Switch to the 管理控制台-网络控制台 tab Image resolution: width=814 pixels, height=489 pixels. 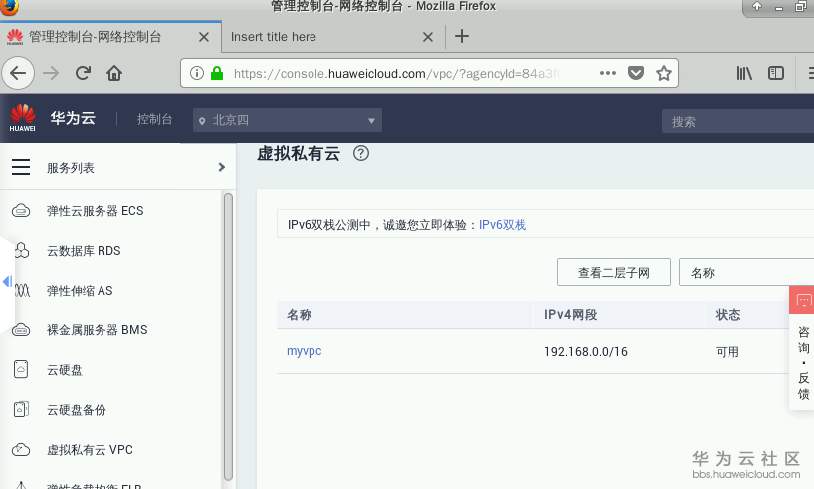111,37
